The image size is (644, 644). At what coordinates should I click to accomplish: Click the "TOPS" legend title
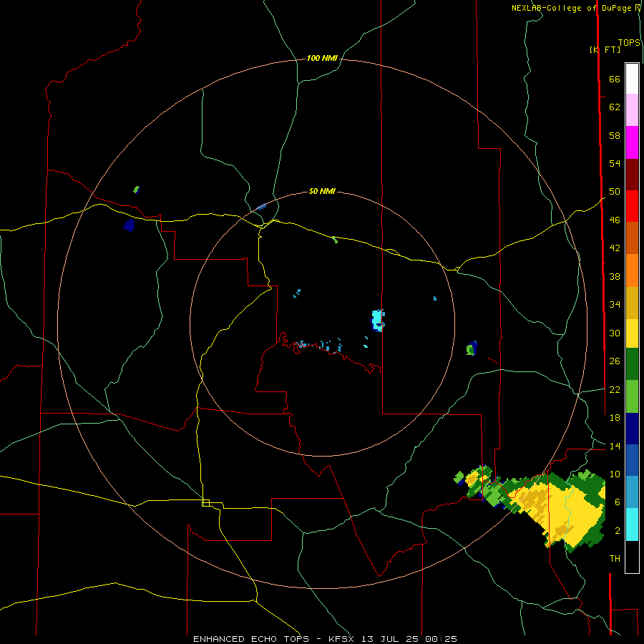629,42
